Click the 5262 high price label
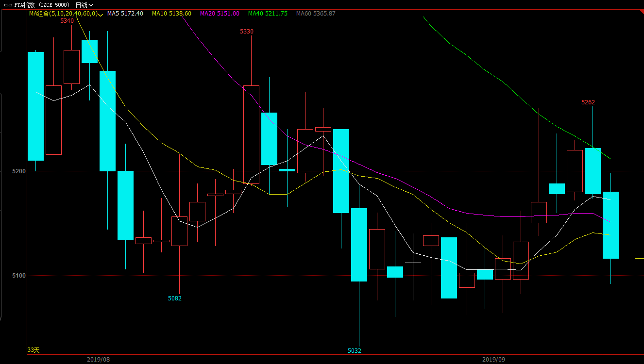Screen dimensions: 644x364 point(588,102)
